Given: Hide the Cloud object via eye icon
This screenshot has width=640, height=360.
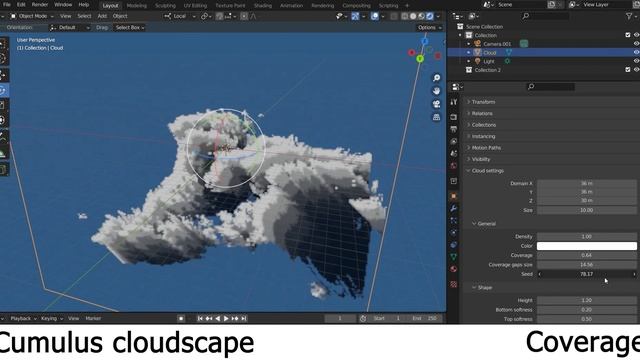Looking at the screenshot, I should coord(636,52).
